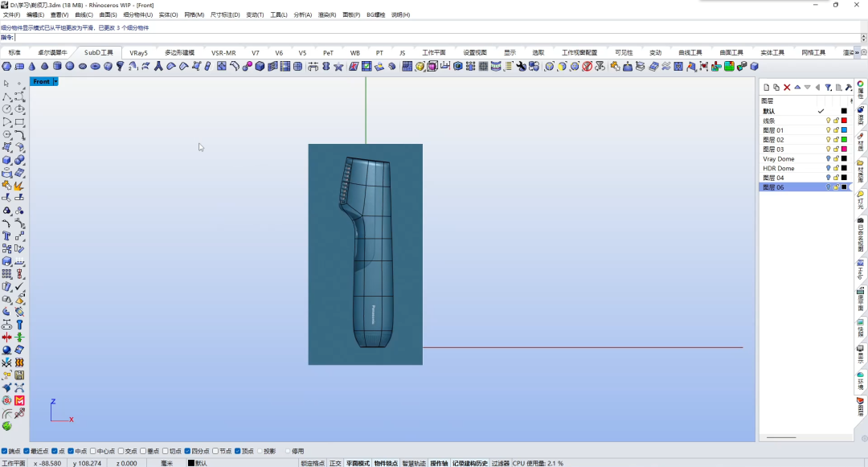
Task: Change the red color swatch of layer 线条
Action: (844, 121)
